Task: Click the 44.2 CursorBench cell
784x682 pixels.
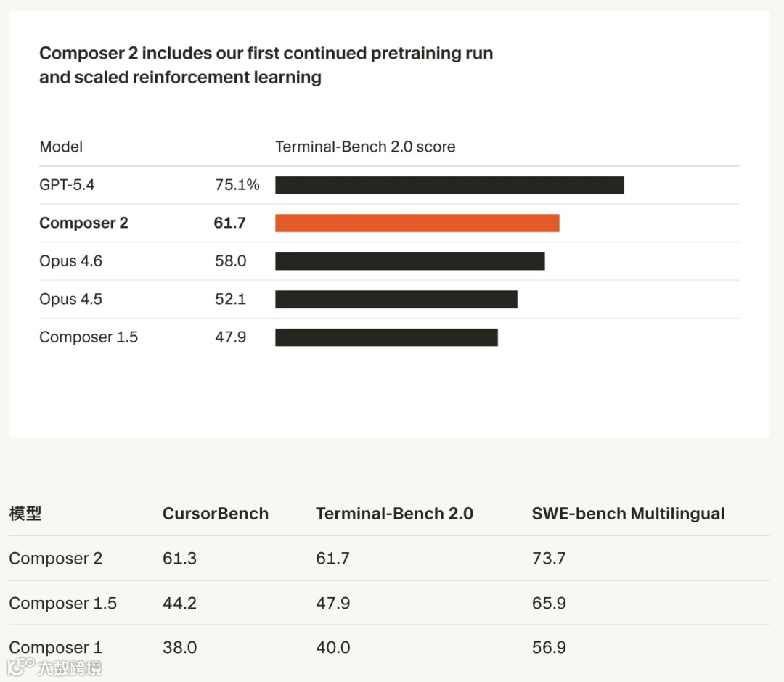Action: 179,603
